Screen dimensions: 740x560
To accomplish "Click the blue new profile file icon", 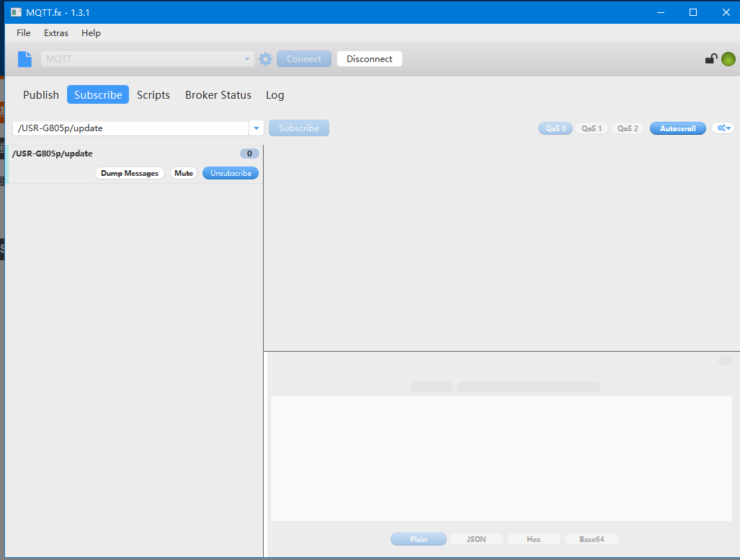I will pos(25,59).
